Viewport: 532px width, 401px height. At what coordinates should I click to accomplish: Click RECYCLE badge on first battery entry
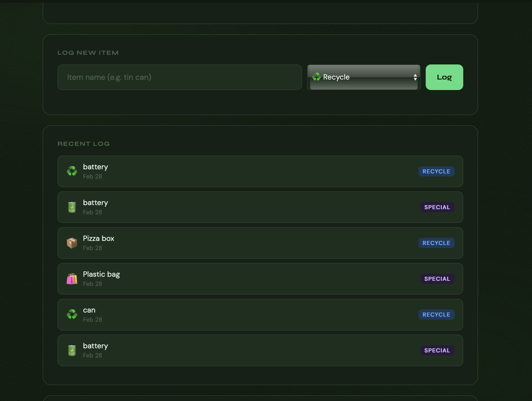point(436,171)
